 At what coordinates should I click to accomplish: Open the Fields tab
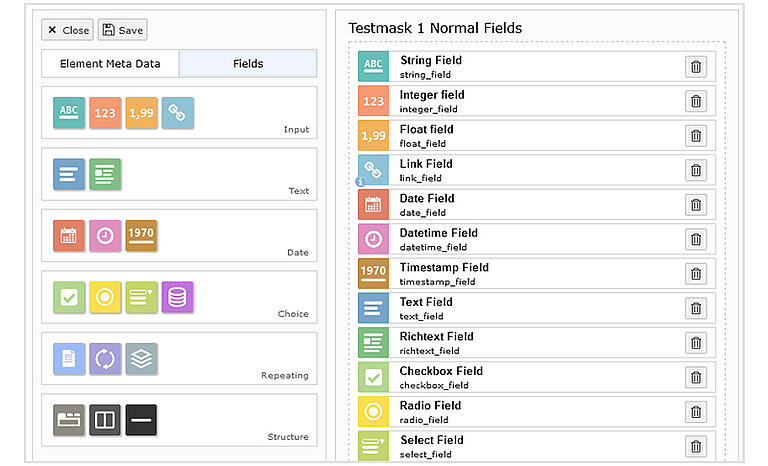(248, 64)
